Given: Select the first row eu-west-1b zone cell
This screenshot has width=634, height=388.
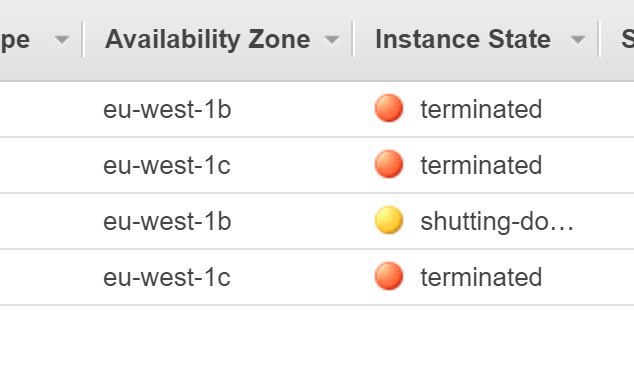Looking at the screenshot, I should tap(167, 109).
